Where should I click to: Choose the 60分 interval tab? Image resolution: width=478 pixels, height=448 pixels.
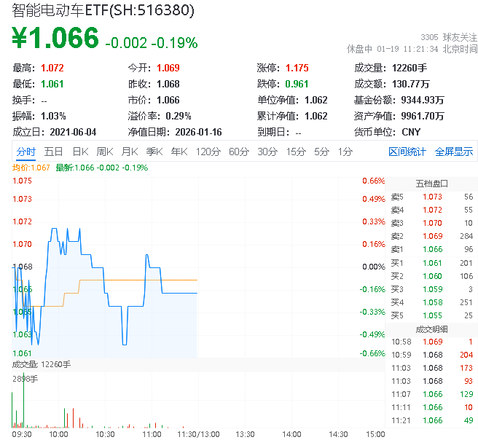click(x=239, y=152)
